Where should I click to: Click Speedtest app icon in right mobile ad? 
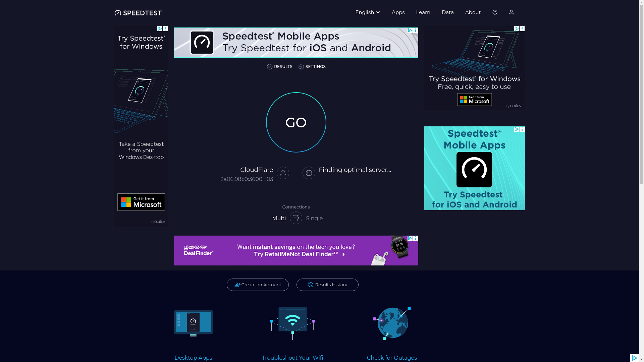(474, 170)
